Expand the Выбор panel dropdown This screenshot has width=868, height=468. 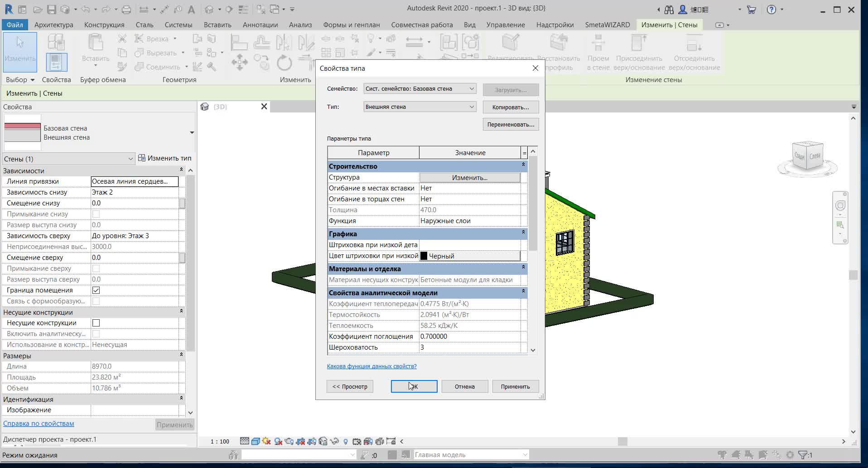[x=20, y=80]
